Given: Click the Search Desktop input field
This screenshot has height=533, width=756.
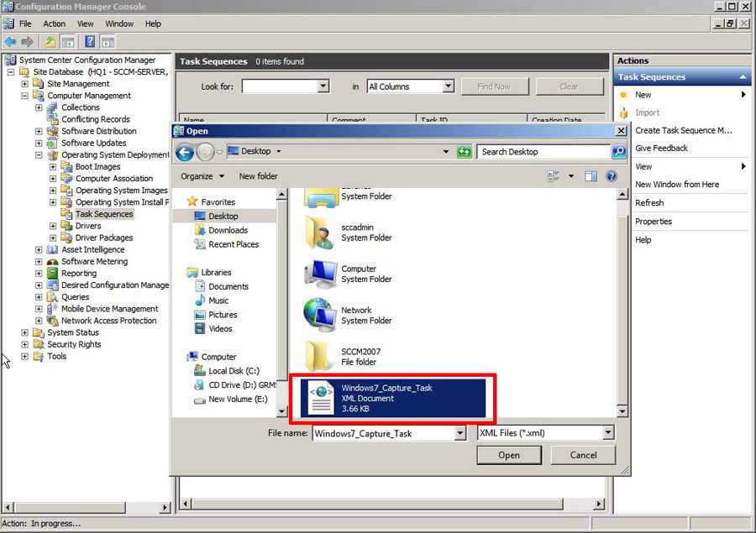Looking at the screenshot, I should tap(543, 152).
